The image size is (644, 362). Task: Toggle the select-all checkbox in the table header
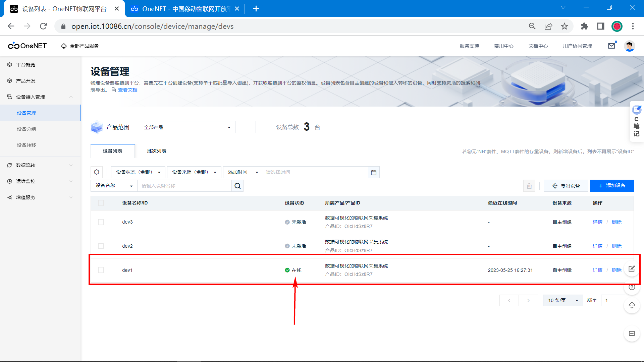[x=101, y=203]
